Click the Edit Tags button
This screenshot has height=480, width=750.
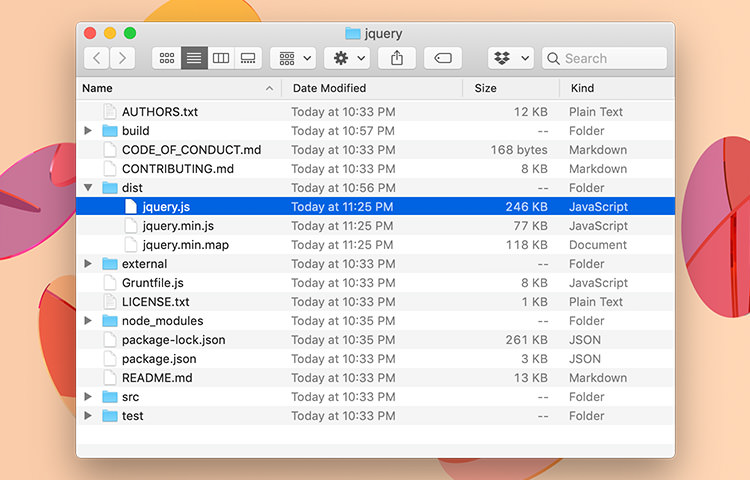pyautogui.click(x=443, y=58)
